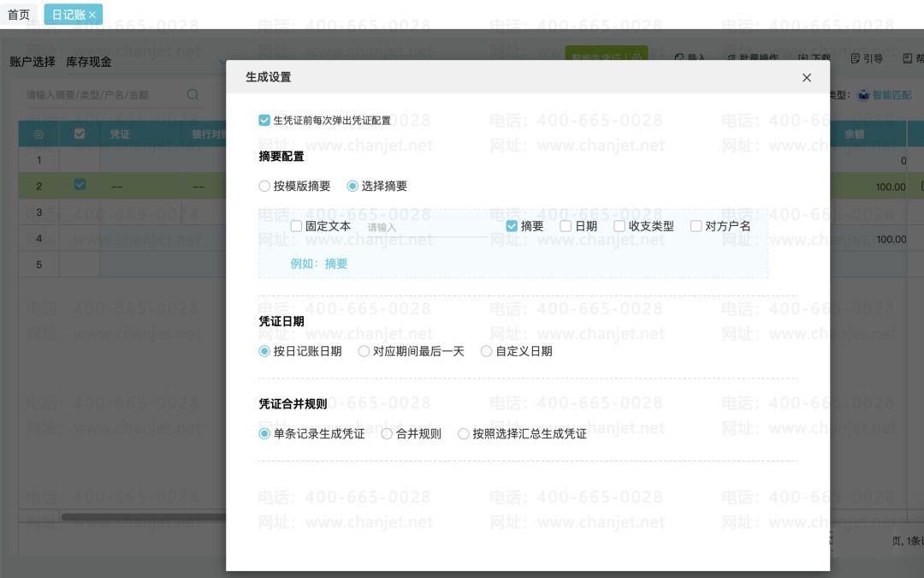Click the 固定文本 请输入 text field

(427, 227)
